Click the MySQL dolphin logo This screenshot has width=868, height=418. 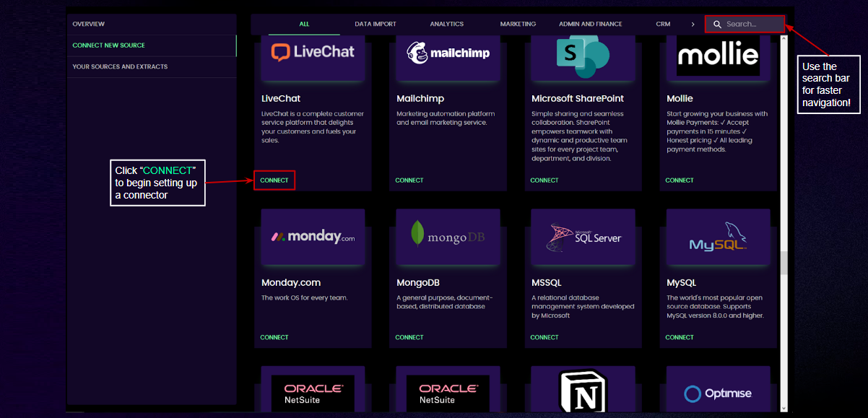[718, 237]
